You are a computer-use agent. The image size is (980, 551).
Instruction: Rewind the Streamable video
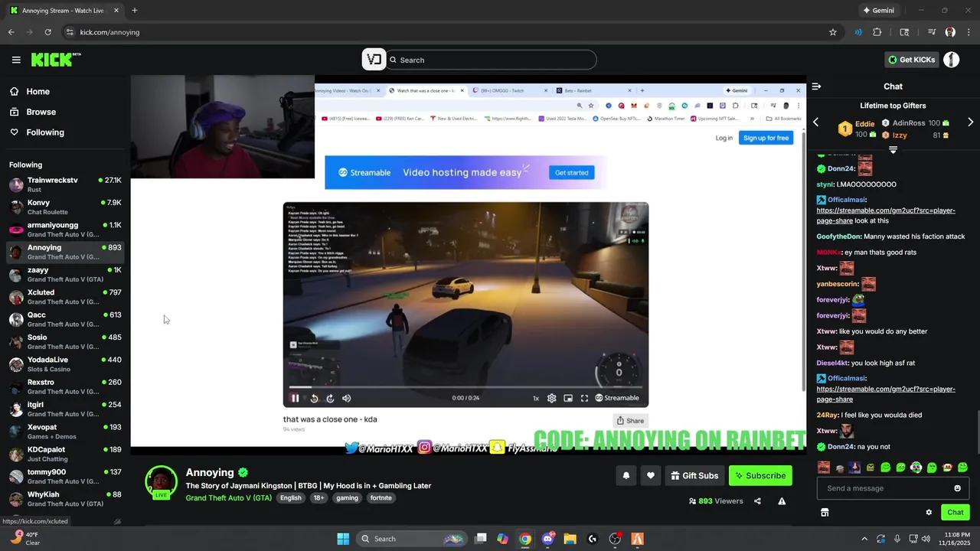coord(314,398)
